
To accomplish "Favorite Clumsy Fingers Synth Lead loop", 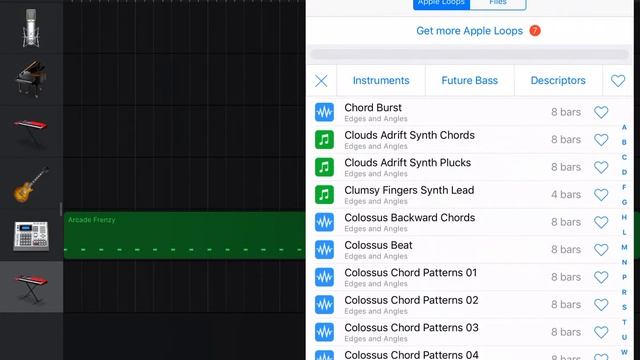I will point(601,195).
